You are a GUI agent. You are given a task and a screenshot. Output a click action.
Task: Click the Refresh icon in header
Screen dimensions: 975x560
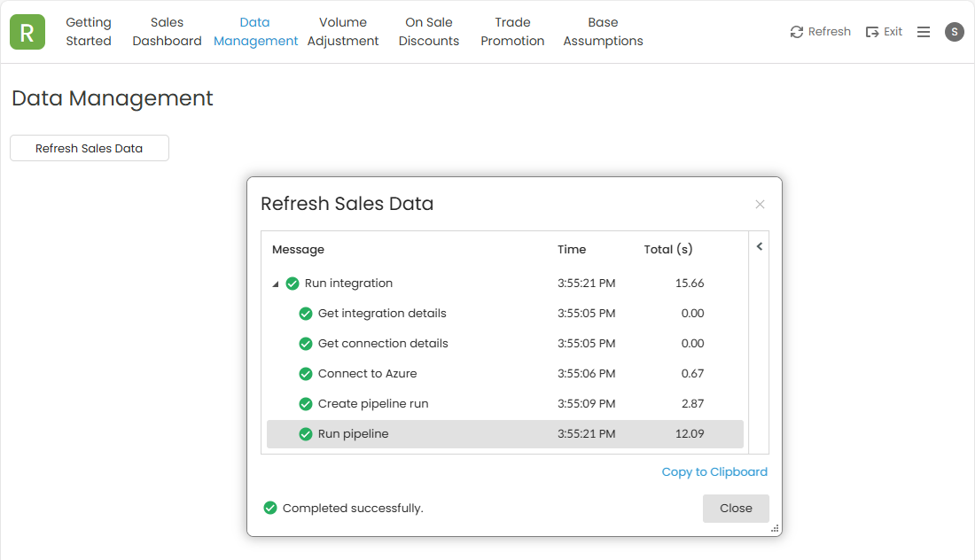(797, 32)
